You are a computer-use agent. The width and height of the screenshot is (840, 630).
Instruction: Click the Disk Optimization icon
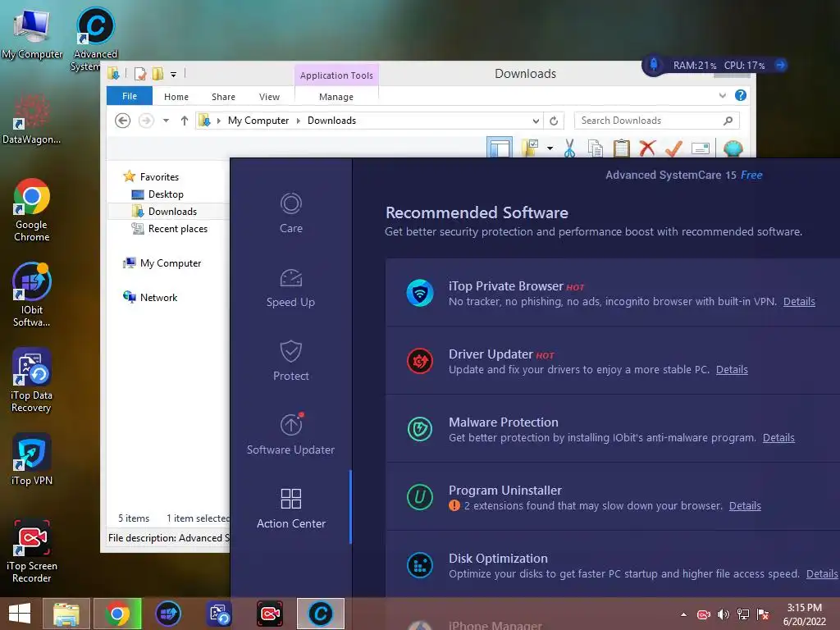coord(419,565)
